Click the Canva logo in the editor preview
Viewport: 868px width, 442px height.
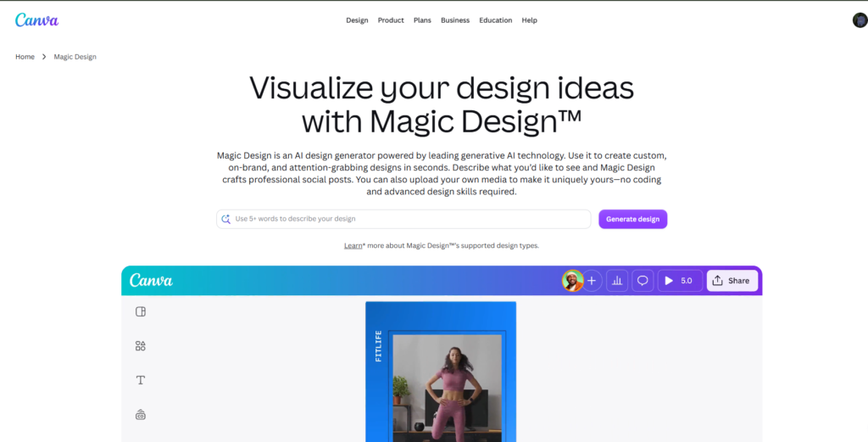(x=151, y=280)
